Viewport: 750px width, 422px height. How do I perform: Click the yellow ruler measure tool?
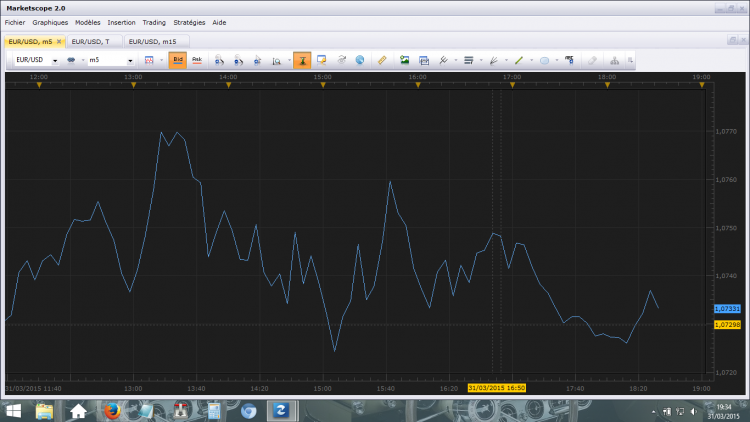(x=382, y=60)
